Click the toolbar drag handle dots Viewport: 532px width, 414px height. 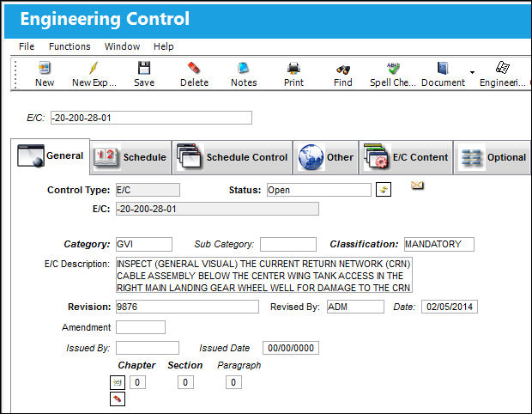click(15, 75)
